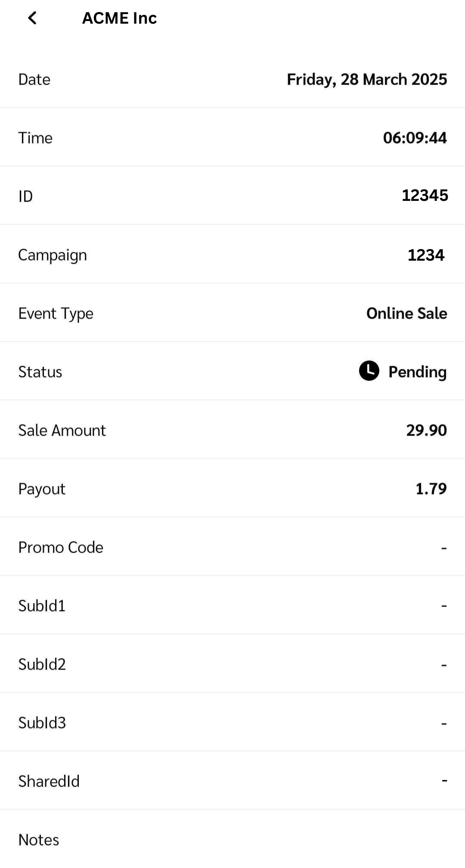This screenshot has width=465, height=868.
Task: Tap the SubId1 row label
Action: pos(42,606)
